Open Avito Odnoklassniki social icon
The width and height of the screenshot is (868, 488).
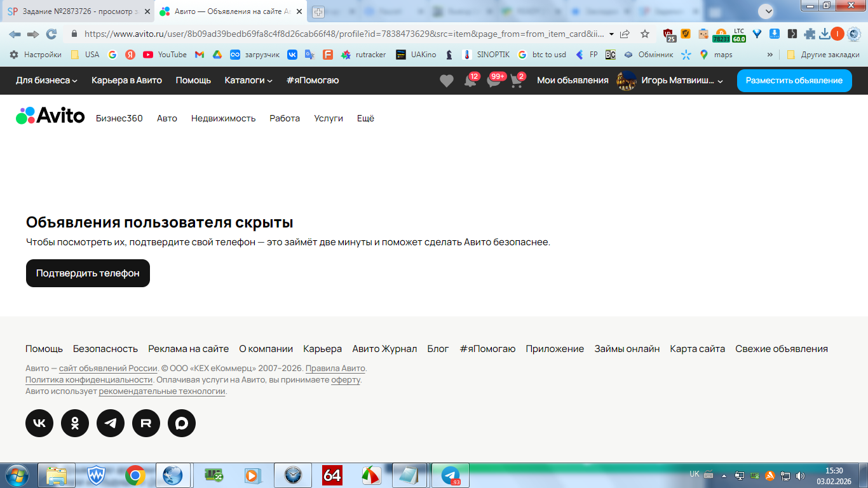point(75,423)
